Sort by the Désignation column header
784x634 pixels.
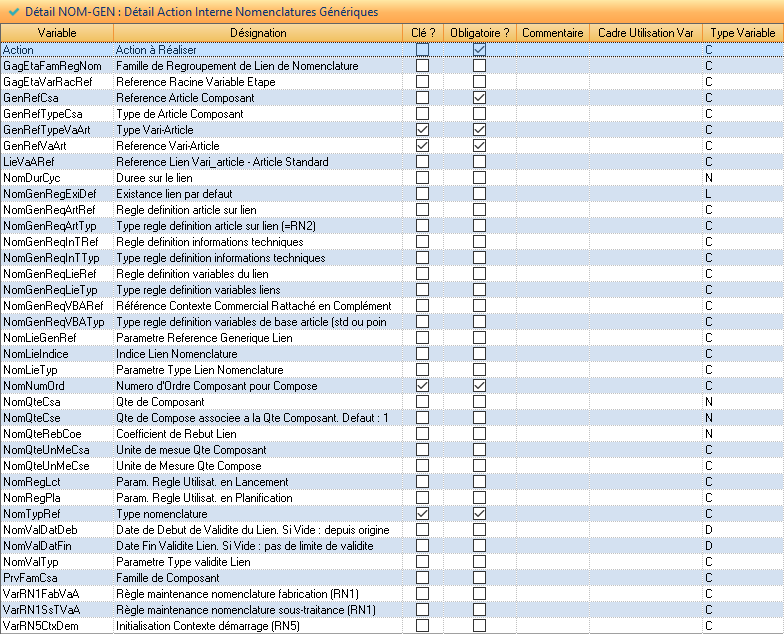[x=258, y=33]
